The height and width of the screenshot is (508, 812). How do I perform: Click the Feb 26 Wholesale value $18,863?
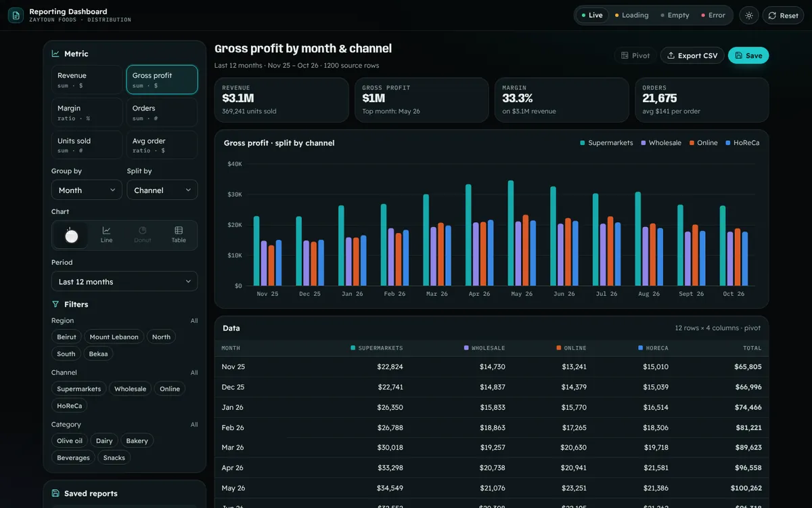click(x=492, y=427)
